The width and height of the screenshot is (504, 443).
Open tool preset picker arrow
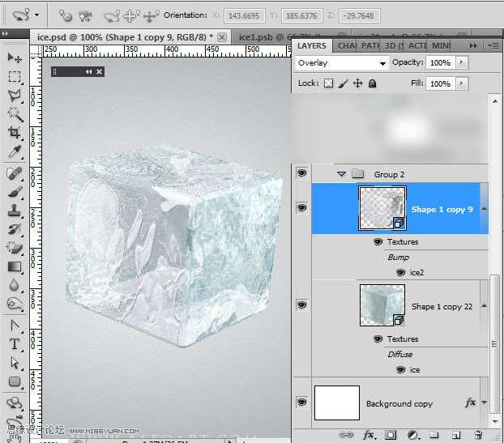coord(37,15)
